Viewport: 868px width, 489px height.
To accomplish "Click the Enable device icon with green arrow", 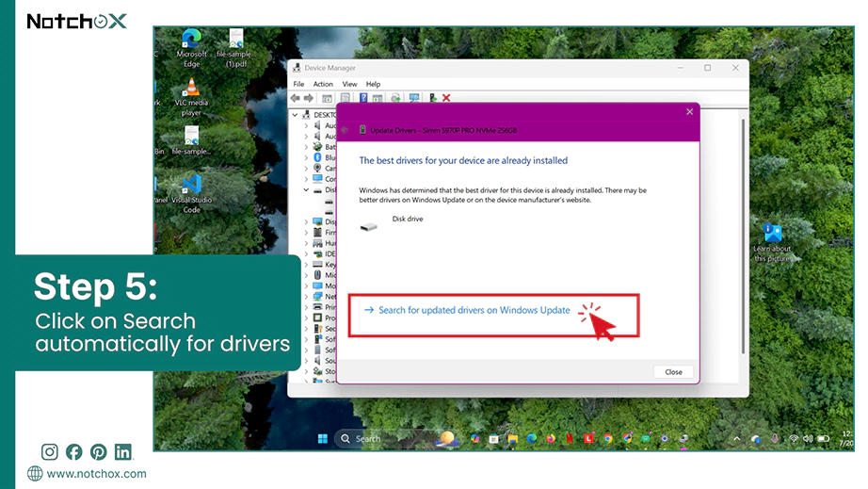I will [433, 98].
